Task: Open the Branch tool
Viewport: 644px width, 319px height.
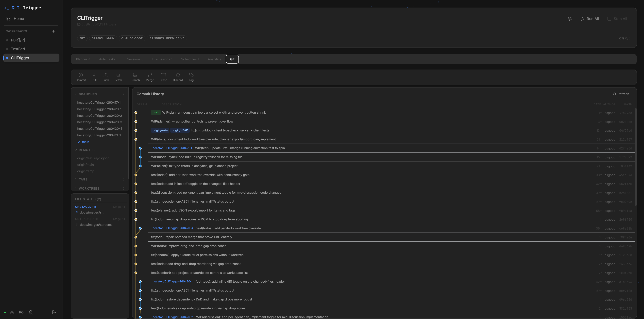Action: 135,77
